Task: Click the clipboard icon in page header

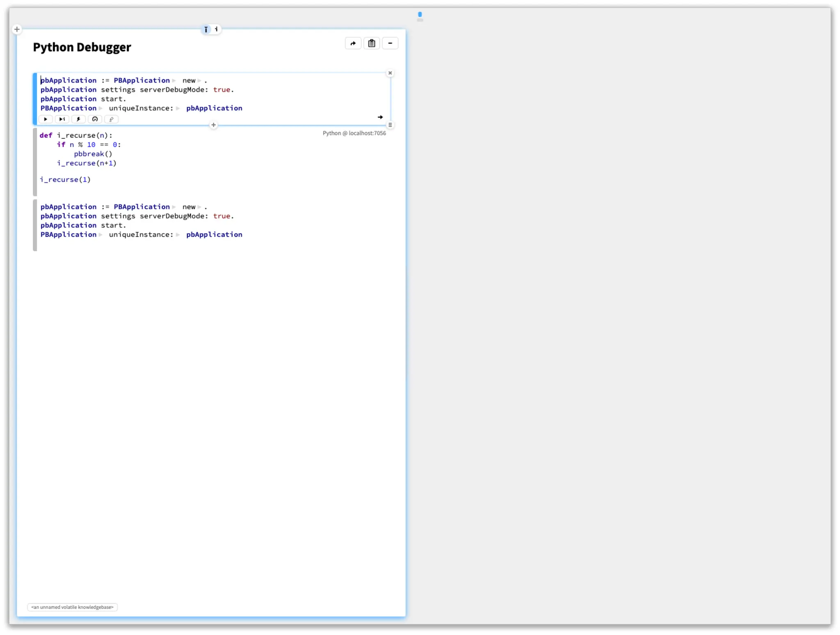Action: pyautogui.click(x=372, y=44)
